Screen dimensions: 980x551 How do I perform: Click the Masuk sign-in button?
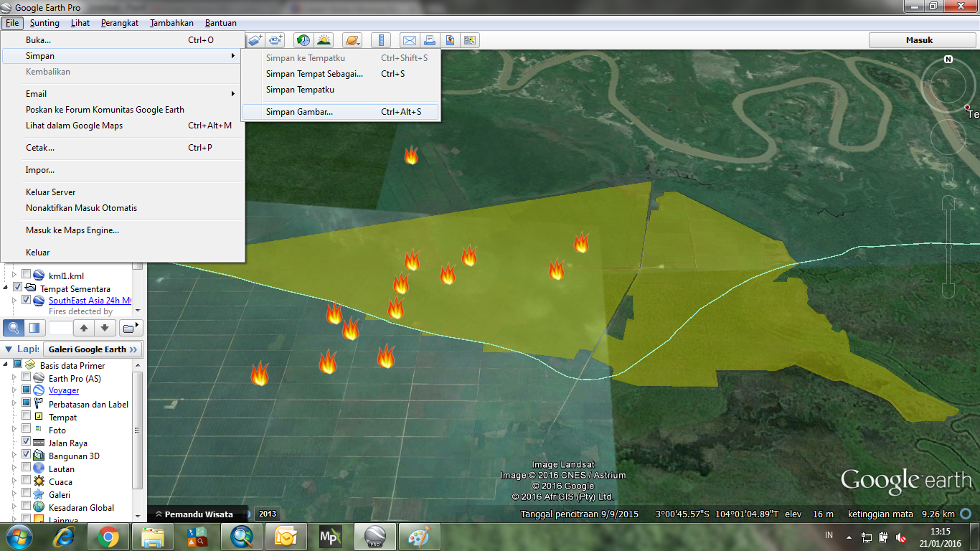919,40
